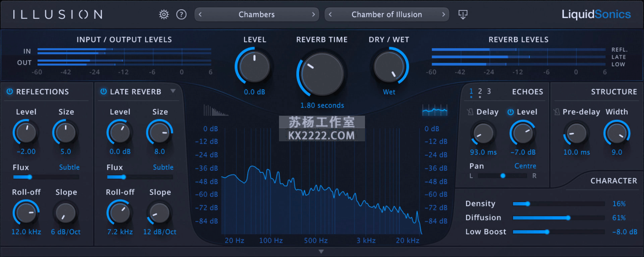Click the Late Reverb Size knob

coord(159,132)
